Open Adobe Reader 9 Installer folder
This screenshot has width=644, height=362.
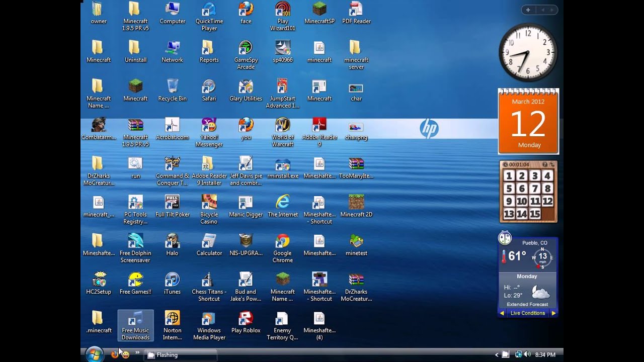[209, 171]
